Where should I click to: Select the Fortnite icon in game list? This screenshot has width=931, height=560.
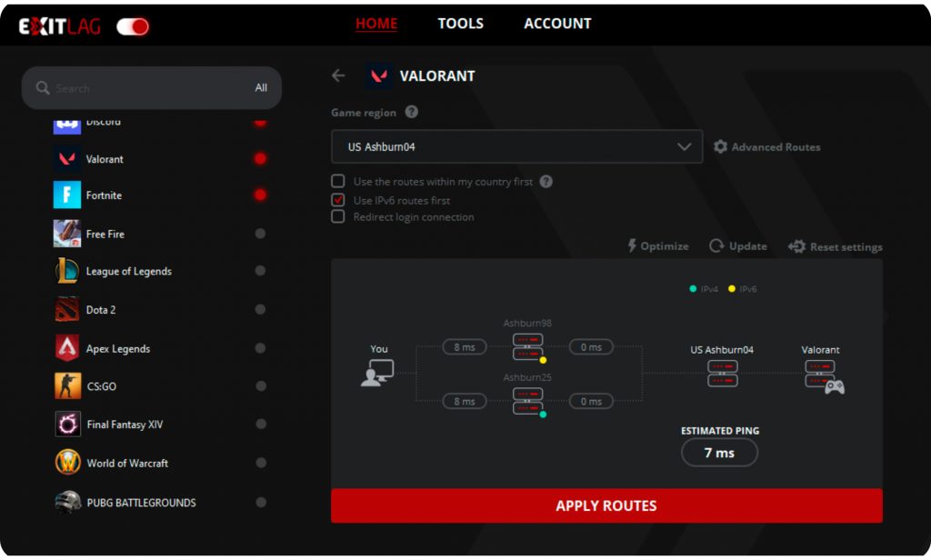[67, 195]
